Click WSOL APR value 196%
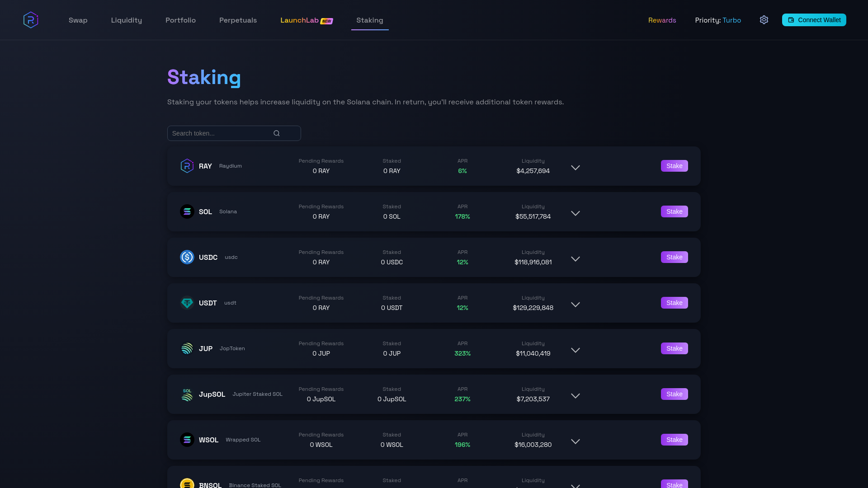868x488 pixels. 462,445
